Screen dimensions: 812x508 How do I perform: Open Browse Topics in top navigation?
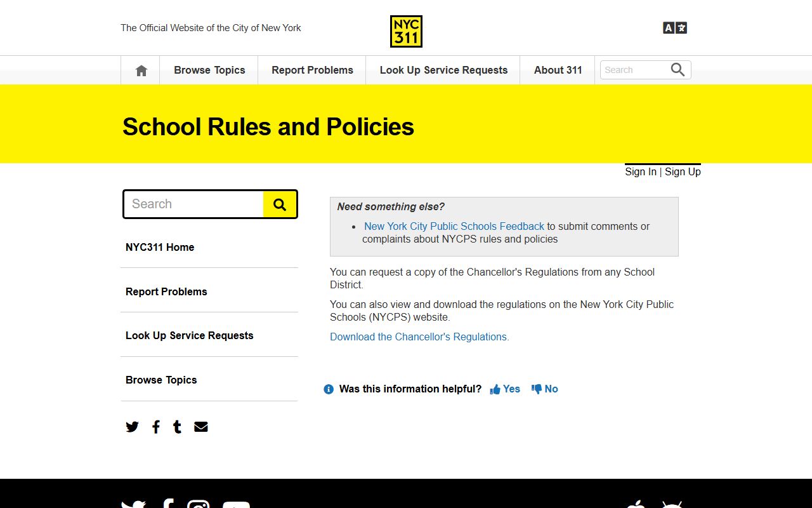tap(209, 70)
